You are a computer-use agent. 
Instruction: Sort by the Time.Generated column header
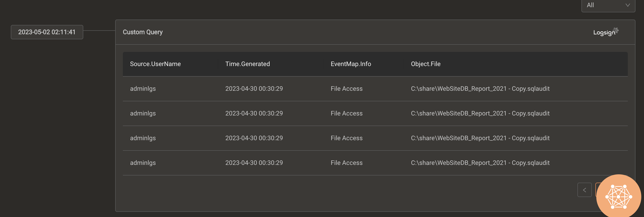[248, 64]
